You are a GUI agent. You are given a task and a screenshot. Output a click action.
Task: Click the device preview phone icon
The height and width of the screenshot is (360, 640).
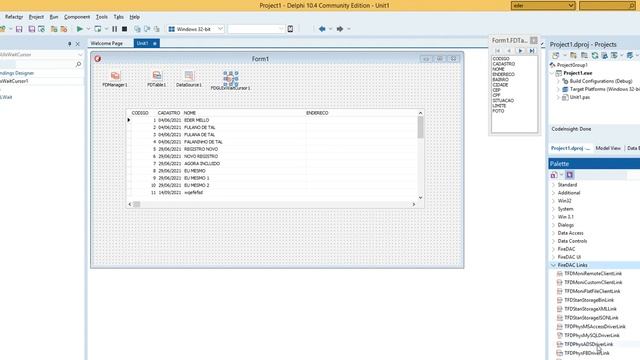(290, 29)
